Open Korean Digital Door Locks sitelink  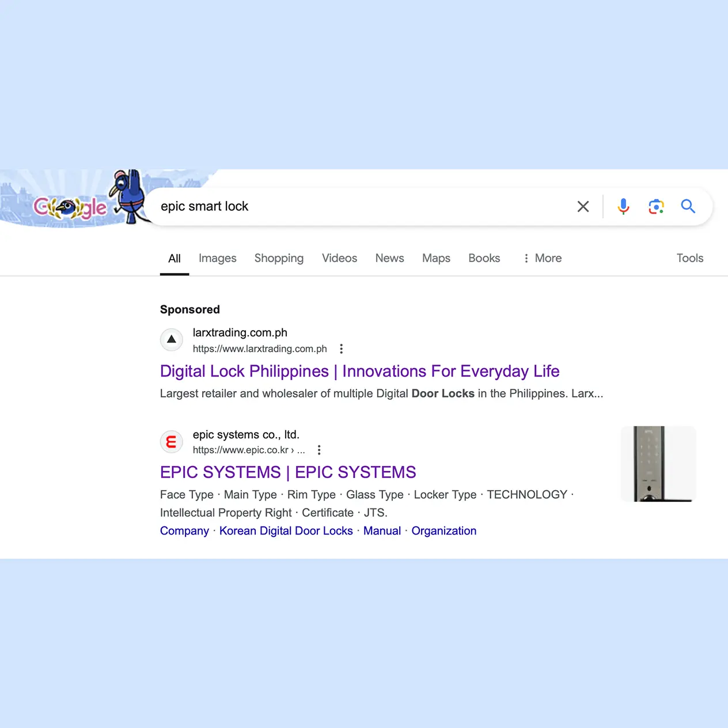click(x=286, y=530)
